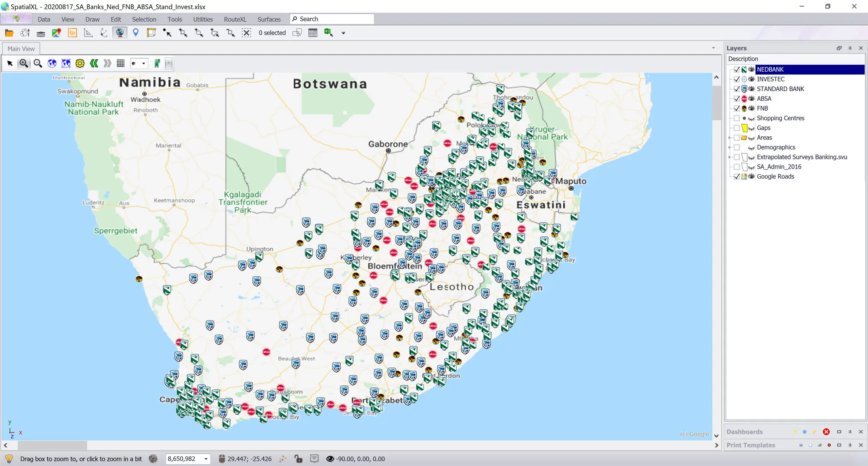Select the pointer arrow in map toolbar
Viewport: 868px width, 466px height.
(10, 63)
